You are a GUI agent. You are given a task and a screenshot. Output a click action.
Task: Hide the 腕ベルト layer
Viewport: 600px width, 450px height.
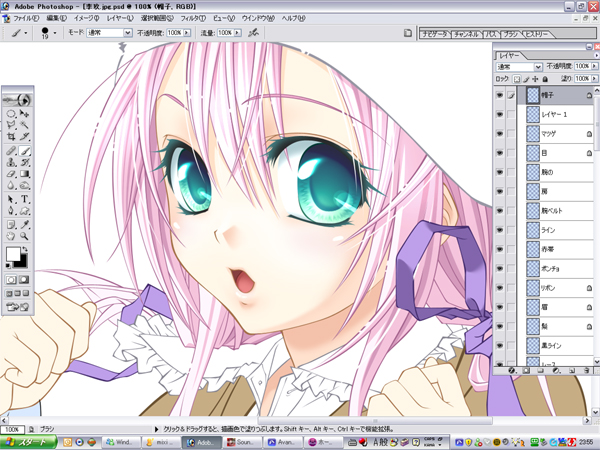click(499, 210)
